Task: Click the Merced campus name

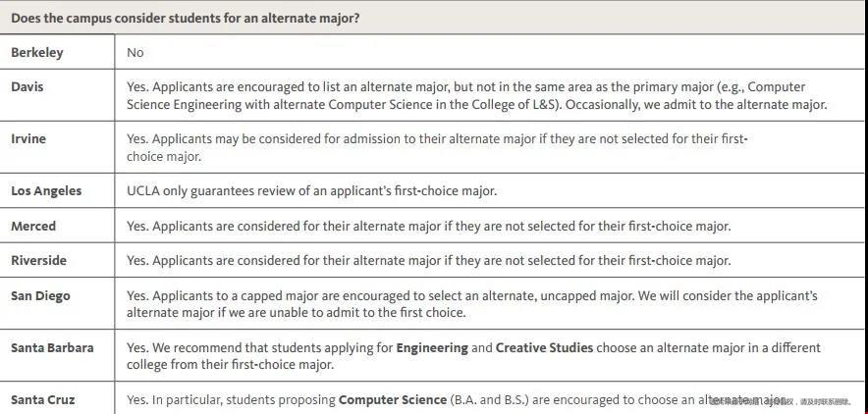Action: click(x=33, y=226)
